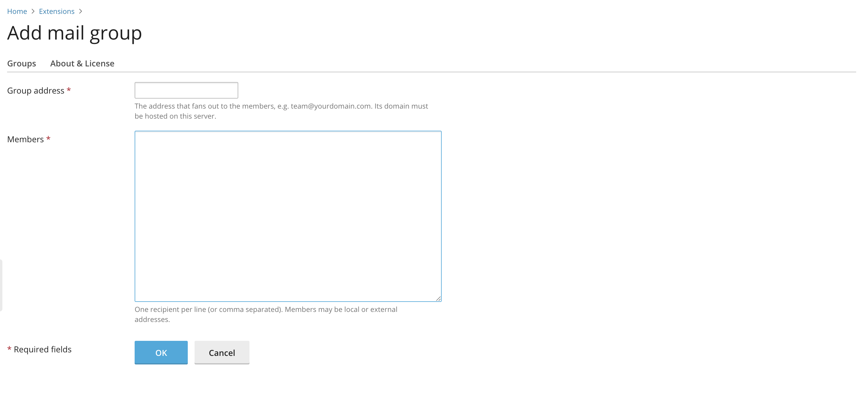Click the Group address help text
The width and height of the screenshot is (868, 409).
[x=281, y=111]
